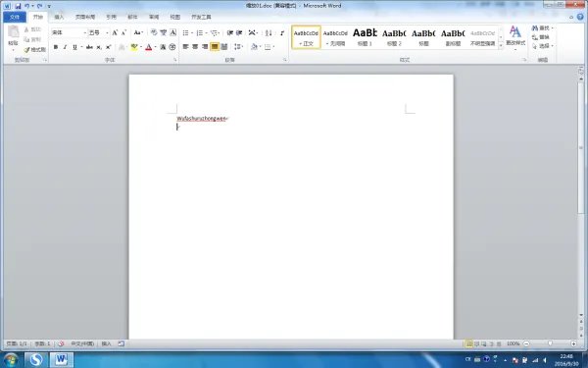588x368 pixels.
Task: Click the bulleted list icon
Action: tap(185, 33)
